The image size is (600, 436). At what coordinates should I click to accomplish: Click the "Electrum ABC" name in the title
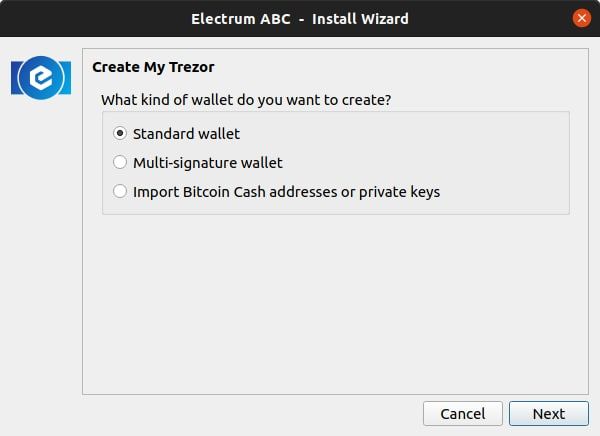coord(235,18)
